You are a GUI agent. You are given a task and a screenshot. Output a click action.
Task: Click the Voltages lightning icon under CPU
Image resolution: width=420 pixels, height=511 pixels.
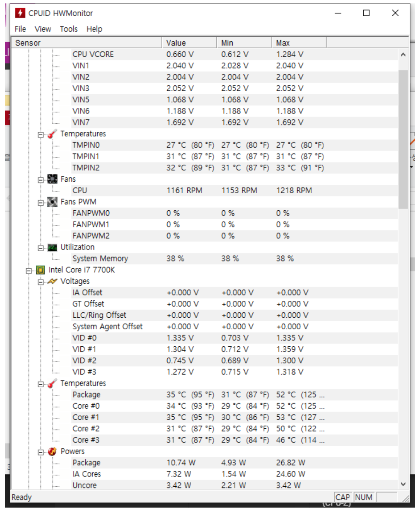(x=52, y=281)
